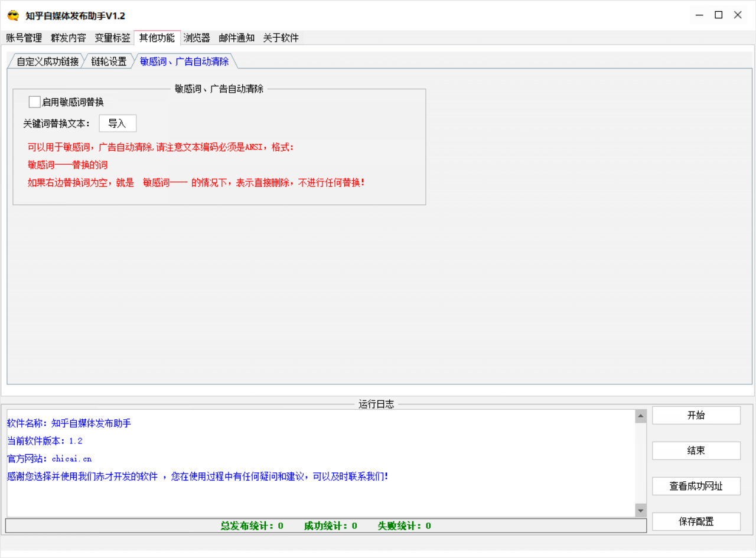Image resolution: width=756 pixels, height=558 pixels.
Task: Click the 失败统计: 0 status text
Action: point(405,526)
